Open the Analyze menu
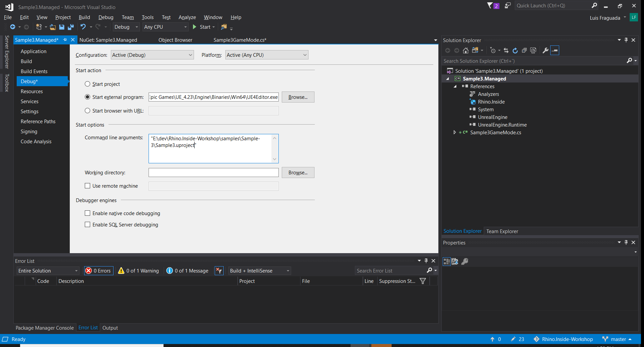Image resolution: width=644 pixels, height=347 pixels. click(187, 17)
